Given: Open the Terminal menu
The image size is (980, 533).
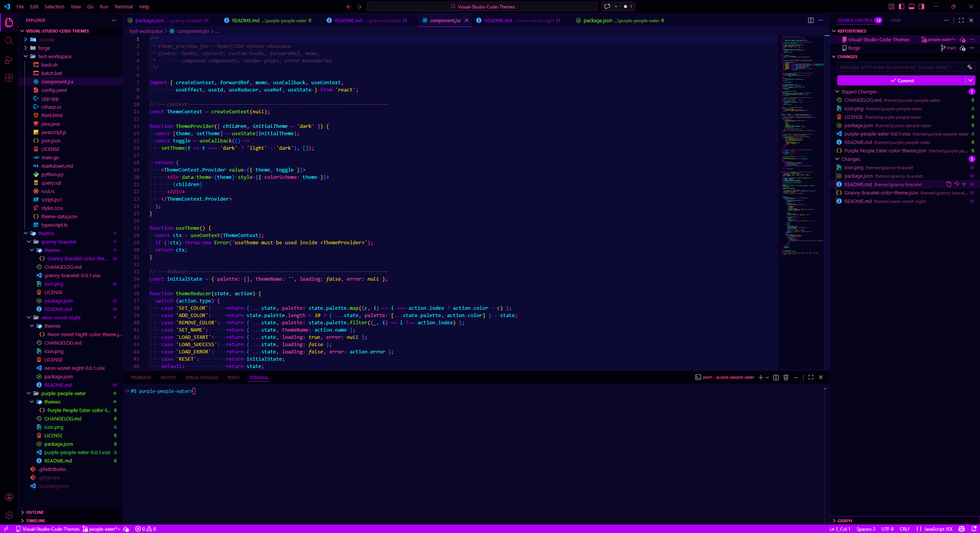Looking at the screenshot, I should [x=123, y=7].
